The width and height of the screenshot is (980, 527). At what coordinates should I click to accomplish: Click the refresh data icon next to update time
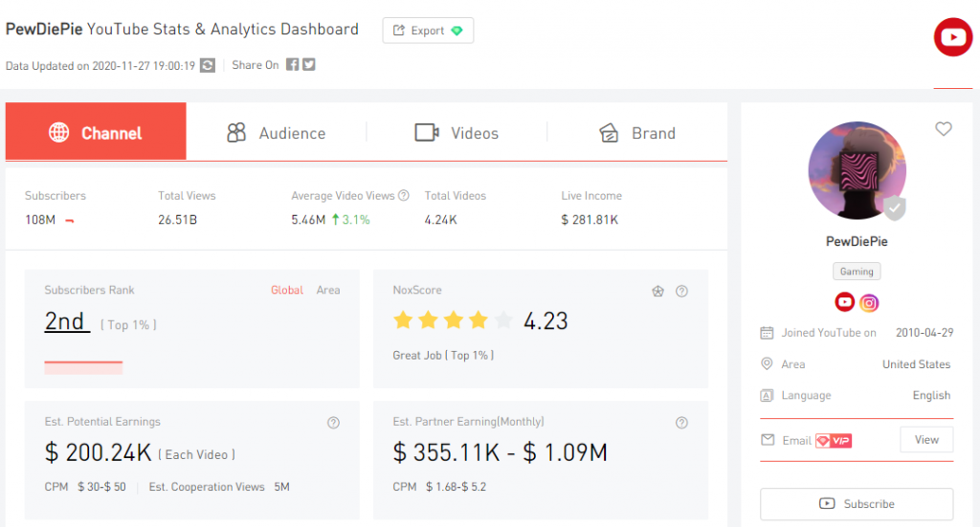coord(208,66)
